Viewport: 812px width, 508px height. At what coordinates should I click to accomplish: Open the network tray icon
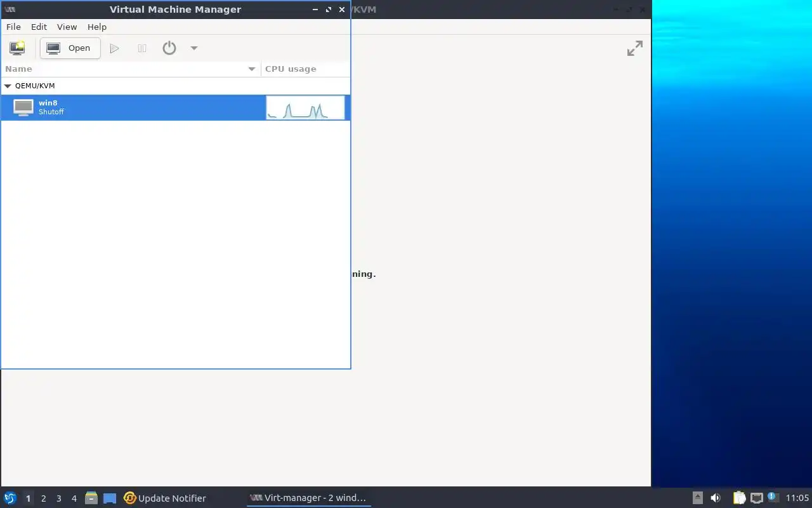click(x=756, y=498)
